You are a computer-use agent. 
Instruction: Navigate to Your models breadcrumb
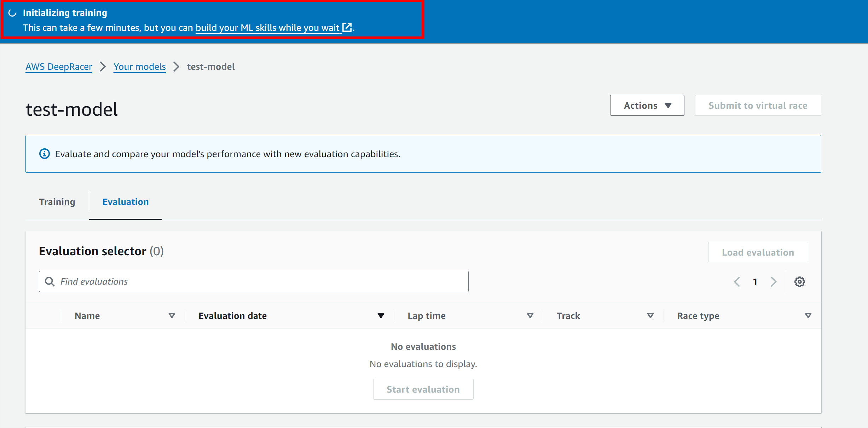pyautogui.click(x=139, y=67)
